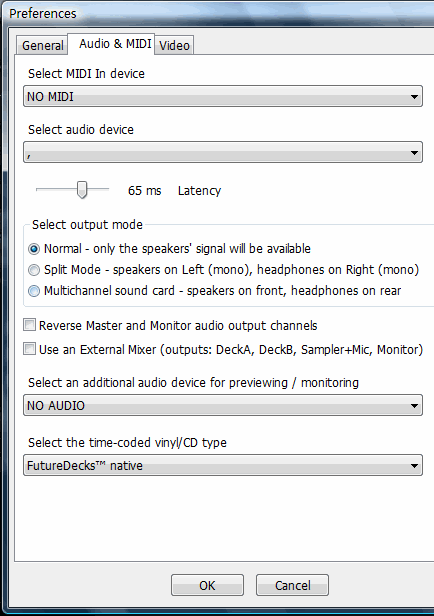Image resolution: width=434 pixels, height=616 pixels.
Task: Choose Split Mode output option
Action: click(34, 270)
